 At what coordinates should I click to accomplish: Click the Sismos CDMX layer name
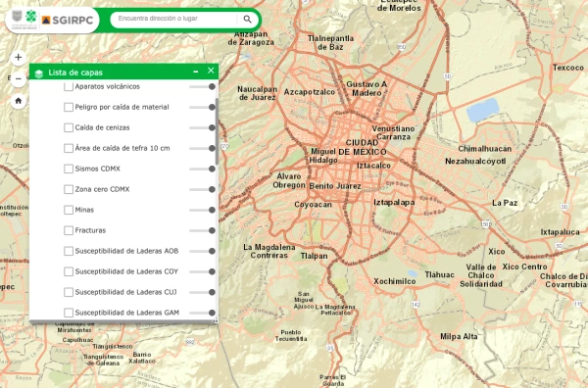click(x=97, y=169)
